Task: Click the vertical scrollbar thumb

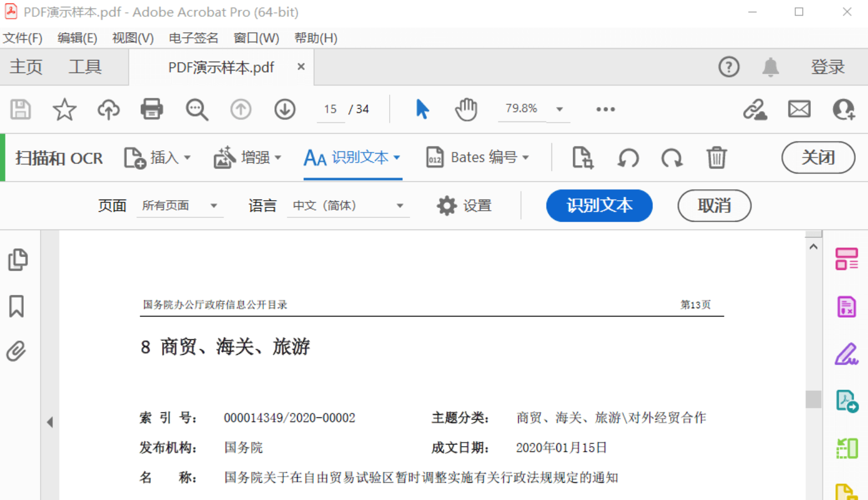Action: (813, 399)
